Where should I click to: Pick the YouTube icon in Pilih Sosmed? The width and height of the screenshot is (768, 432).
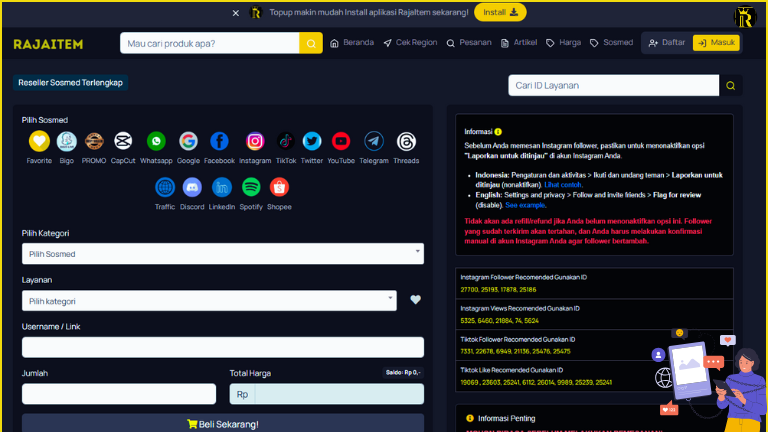click(341, 142)
